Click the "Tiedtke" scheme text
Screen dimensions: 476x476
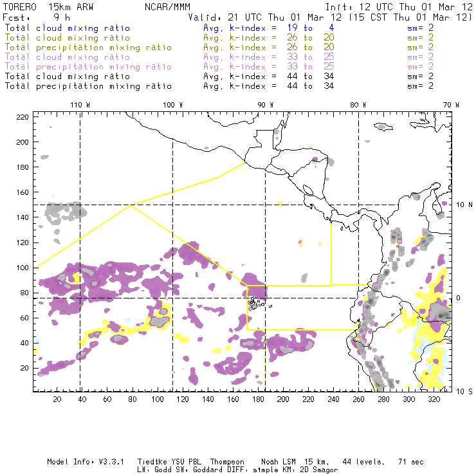point(152,462)
